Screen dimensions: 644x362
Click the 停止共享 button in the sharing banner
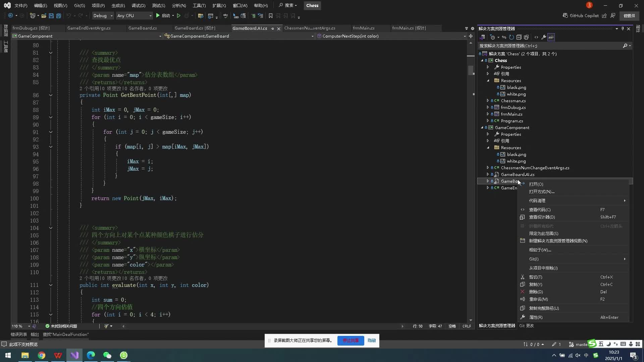[x=350, y=341]
